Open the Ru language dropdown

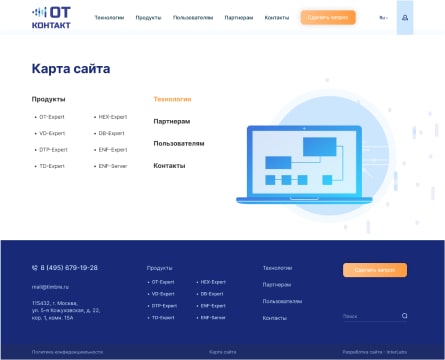(383, 18)
